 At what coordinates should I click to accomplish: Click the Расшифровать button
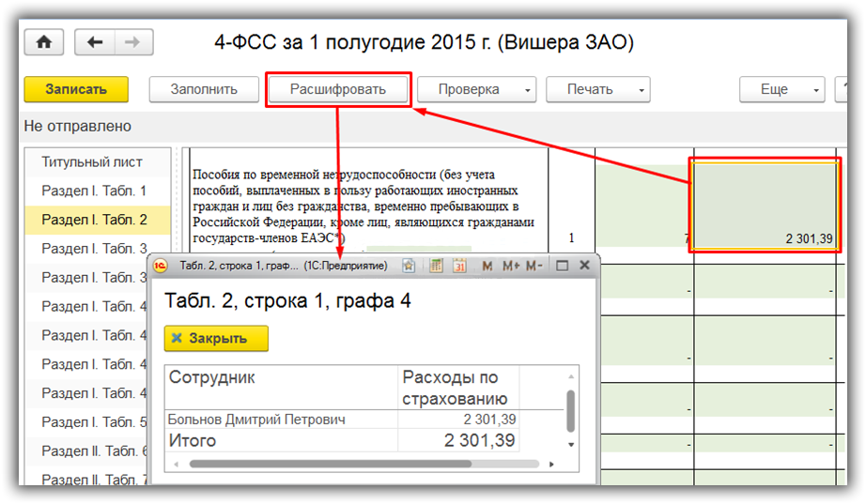[338, 90]
